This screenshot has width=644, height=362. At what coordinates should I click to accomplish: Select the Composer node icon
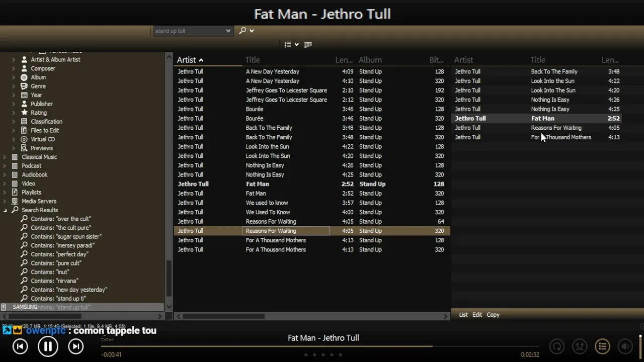pos(24,68)
